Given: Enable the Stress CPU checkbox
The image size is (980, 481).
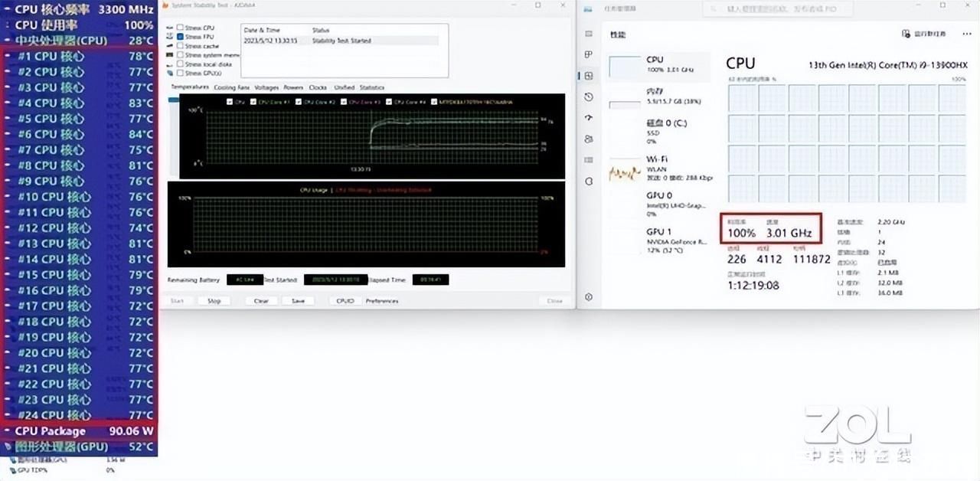Looking at the screenshot, I should pyautogui.click(x=180, y=28).
